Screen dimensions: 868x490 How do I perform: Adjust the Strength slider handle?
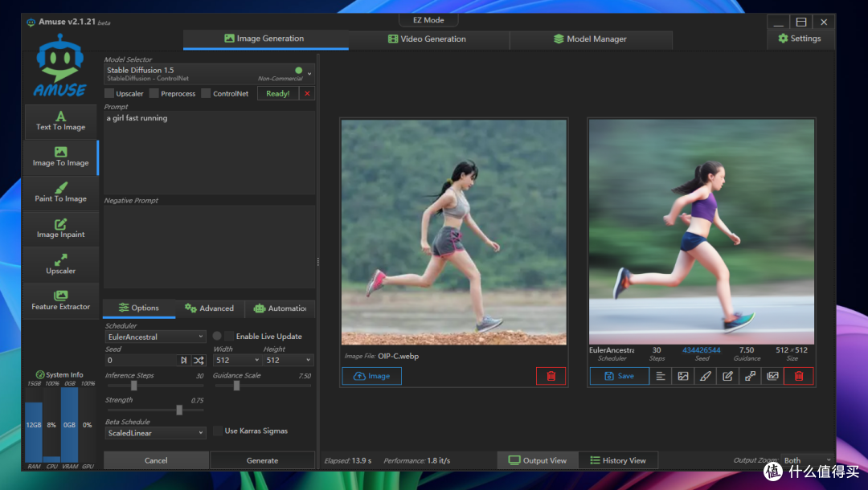coord(179,410)
